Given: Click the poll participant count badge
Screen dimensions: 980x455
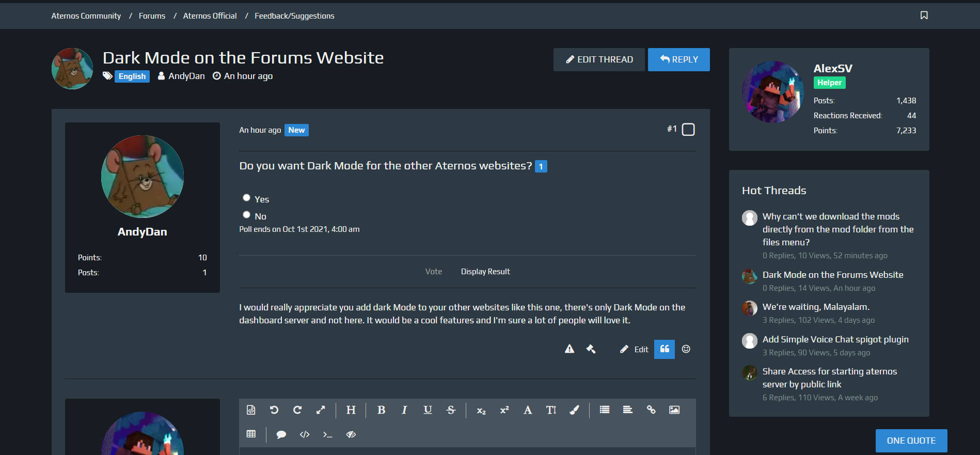Looking at the screenshot, I should tap(541, 166).
